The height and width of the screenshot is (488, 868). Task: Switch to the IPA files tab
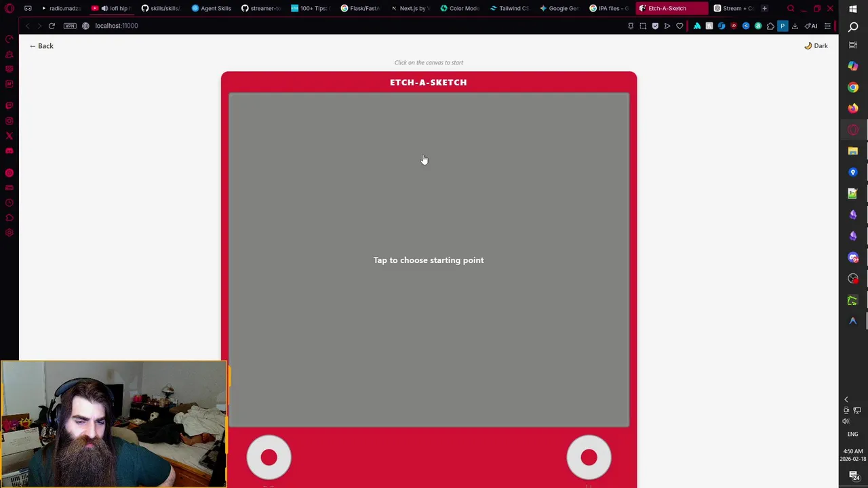[x=610, y=8]
